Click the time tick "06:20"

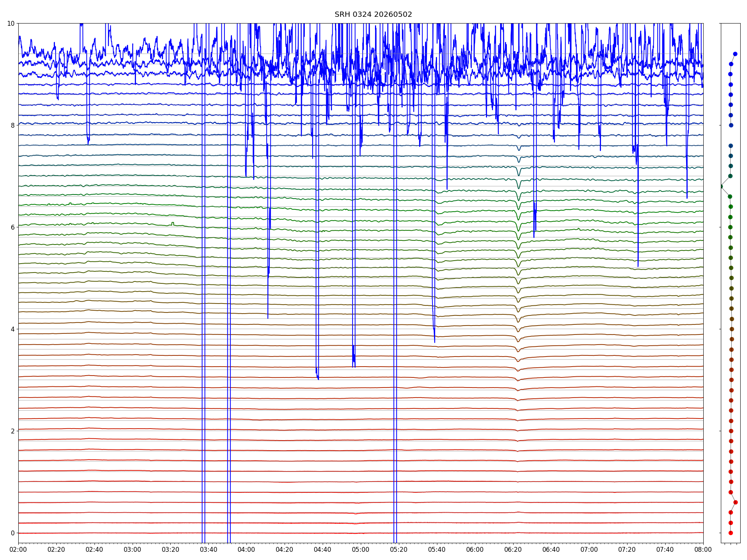pos(513,550)
